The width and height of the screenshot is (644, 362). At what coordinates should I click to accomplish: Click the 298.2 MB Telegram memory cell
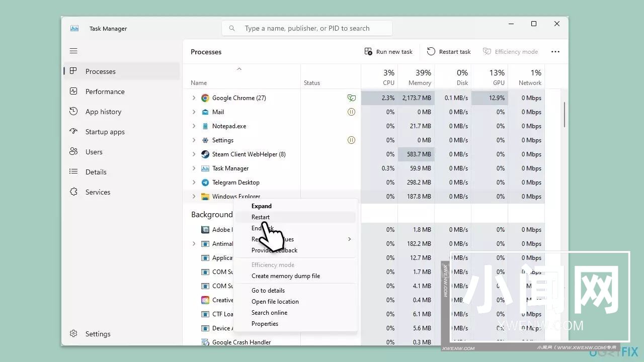416,183
